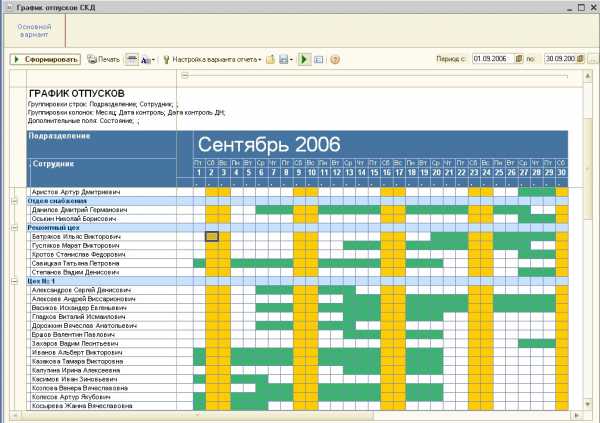Click the period end date field 30.09.2006
The image size is (600, 423).
560,59
